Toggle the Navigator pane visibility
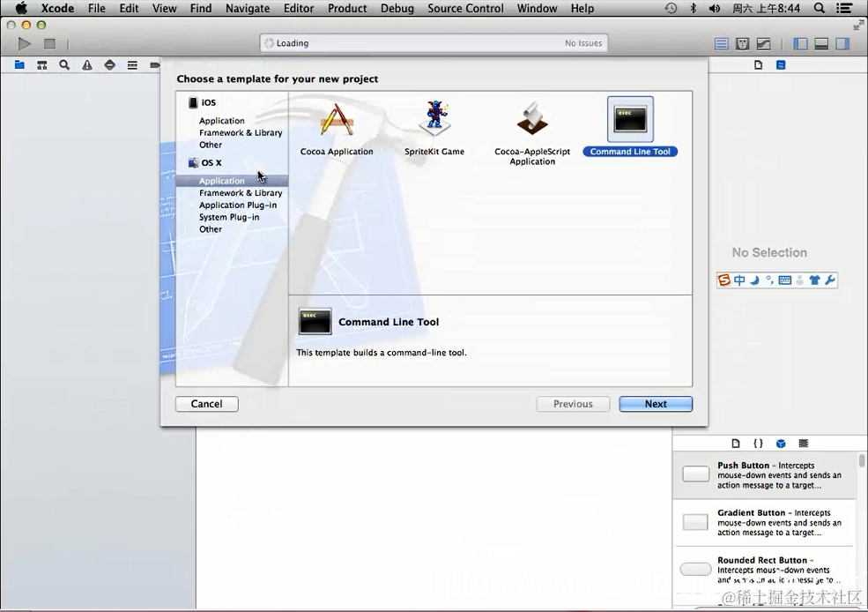 point(800,44)
